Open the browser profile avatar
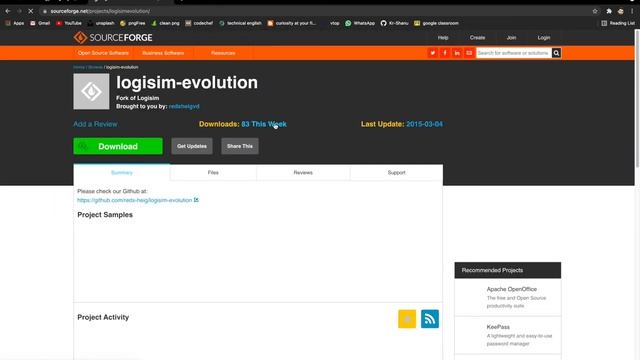Viewport: 640px width, 360px height. pyautogui.click(x=621, y=11)
